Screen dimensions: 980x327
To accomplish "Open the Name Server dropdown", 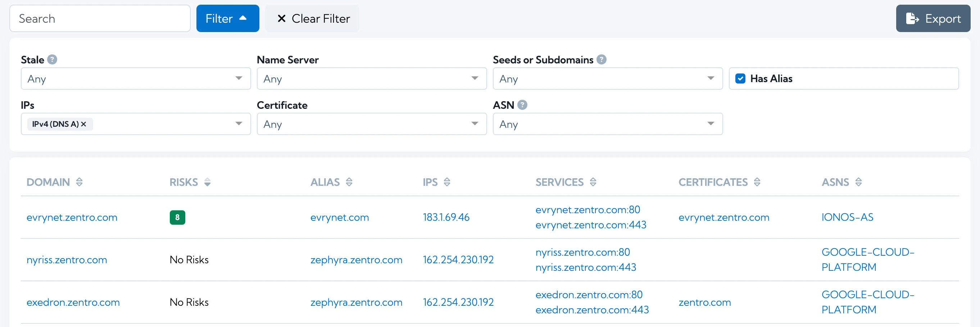I will (x=372, y=79).
